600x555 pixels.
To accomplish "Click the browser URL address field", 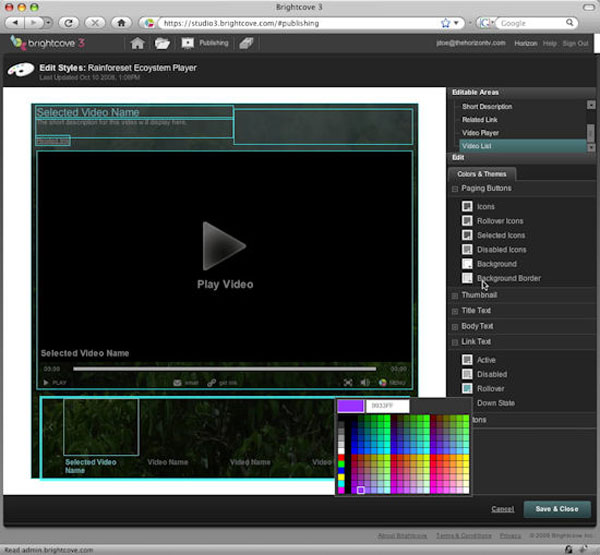I will coord(298,23).
